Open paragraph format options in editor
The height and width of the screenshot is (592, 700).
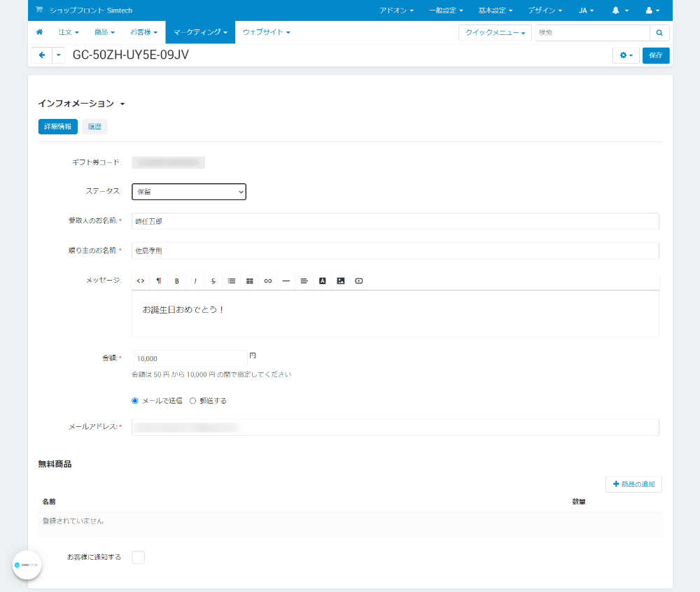tap(158, 281)
